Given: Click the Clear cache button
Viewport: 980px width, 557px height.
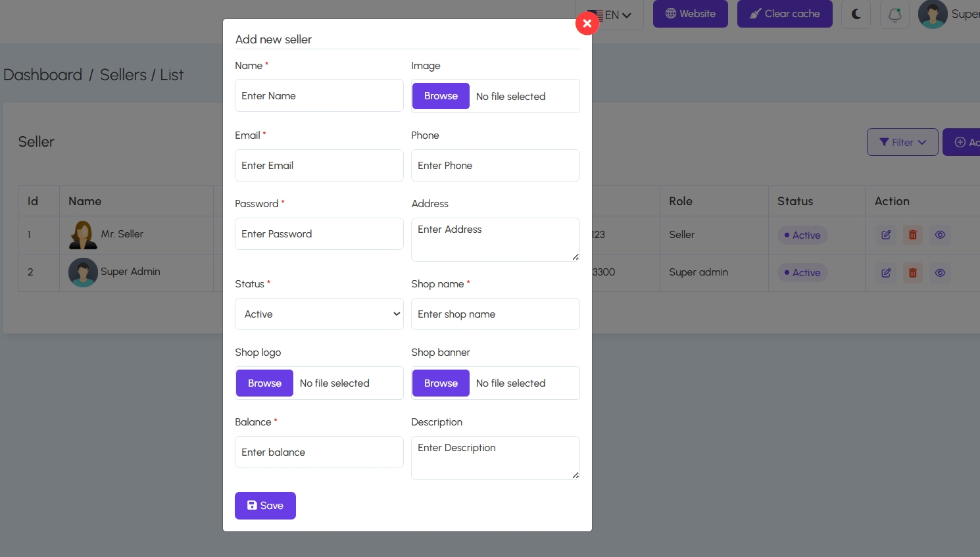Looking at the screenshot, I should (x=785, y=14).
